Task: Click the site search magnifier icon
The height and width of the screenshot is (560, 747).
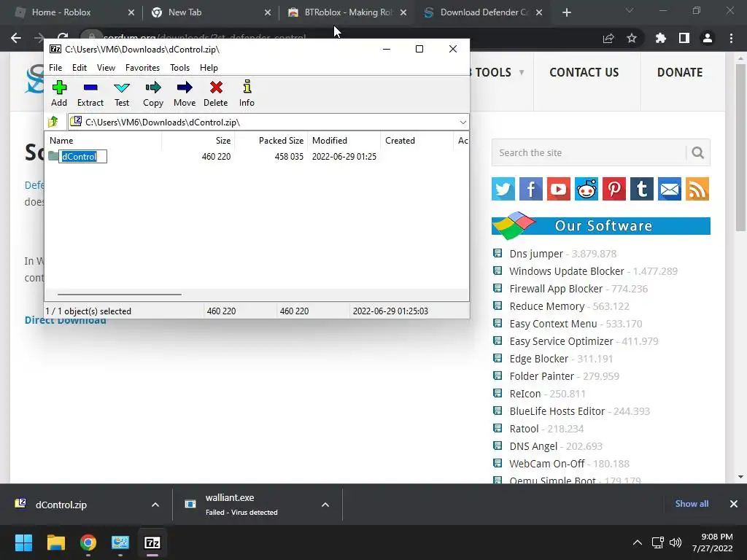Action: pyautogui.click(x=698, y=152)
